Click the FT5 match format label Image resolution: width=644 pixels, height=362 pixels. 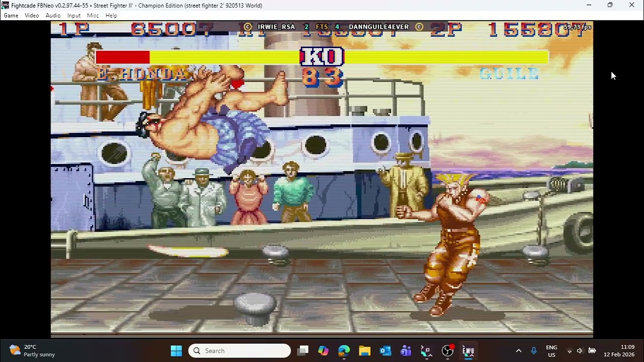pyautogui.click(x=322, y=27)
